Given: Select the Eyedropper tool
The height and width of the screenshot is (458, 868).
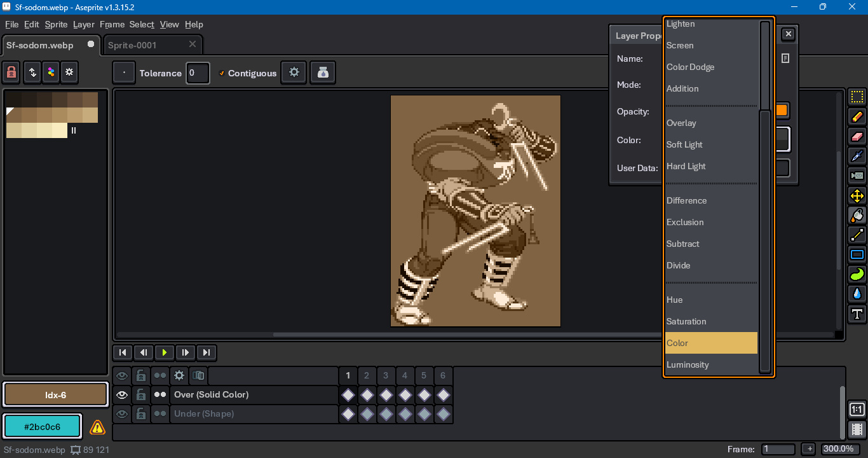Looking at the screenshot, I should coord(857,156).
